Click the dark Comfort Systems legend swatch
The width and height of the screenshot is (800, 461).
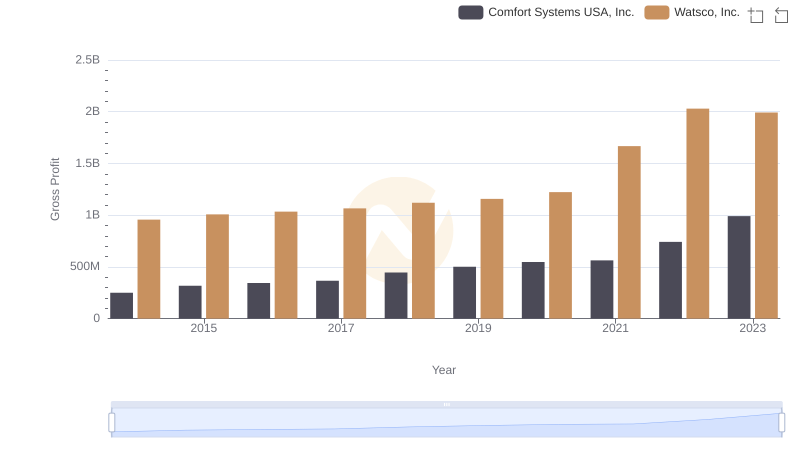click(x=470, y=12)
